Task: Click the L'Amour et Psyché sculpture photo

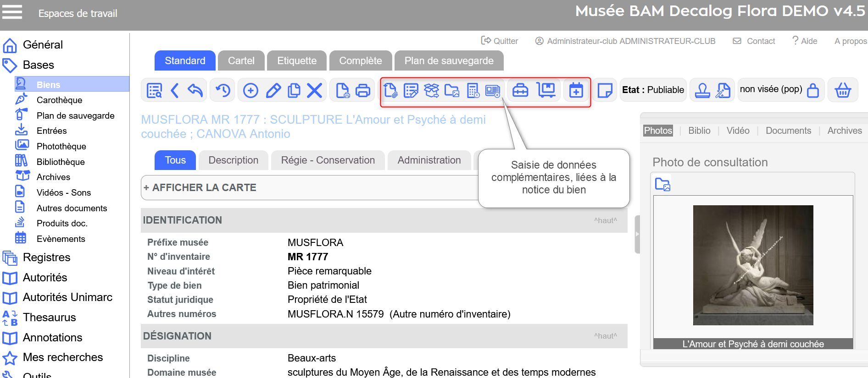Action: (753, 265)
